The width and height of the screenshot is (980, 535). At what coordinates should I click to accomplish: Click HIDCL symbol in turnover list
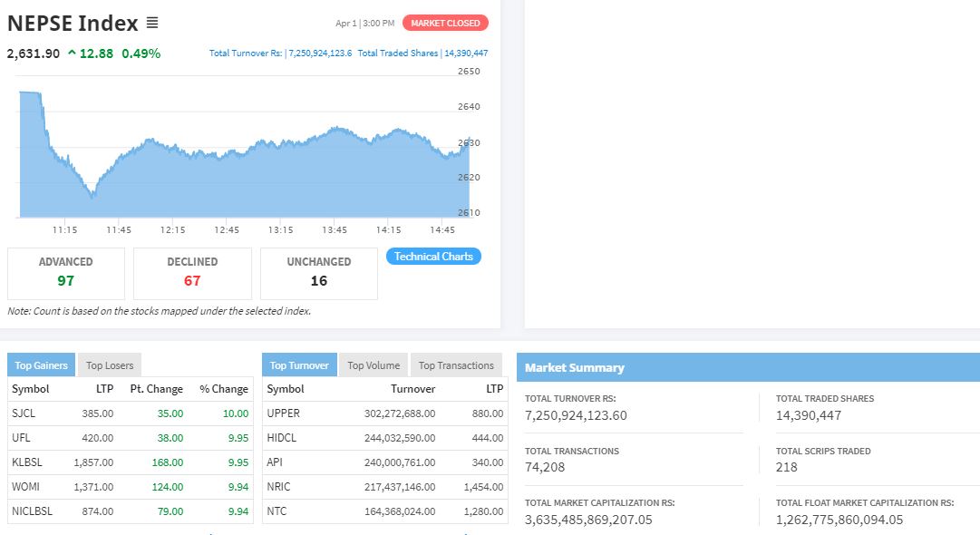[x=283, y=438]
